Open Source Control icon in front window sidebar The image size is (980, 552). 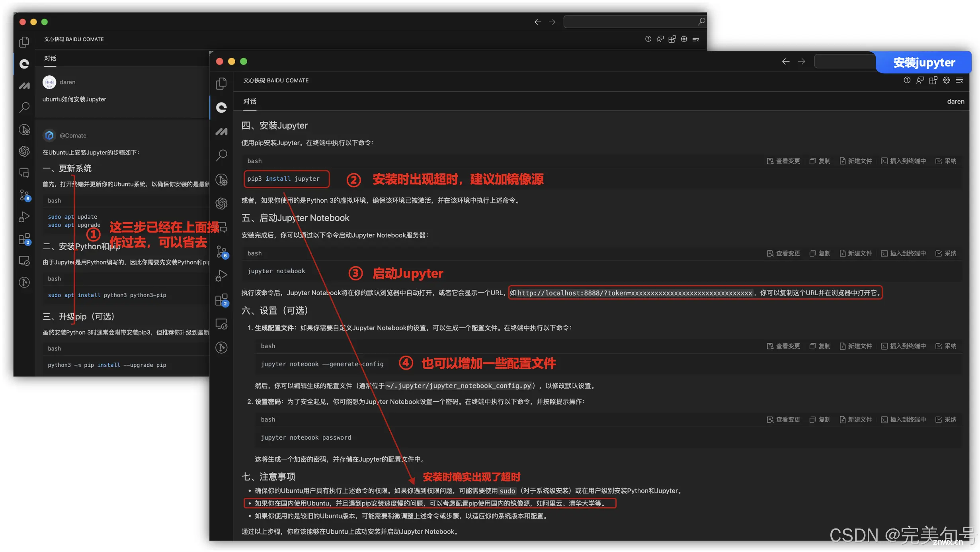point(222,252)
